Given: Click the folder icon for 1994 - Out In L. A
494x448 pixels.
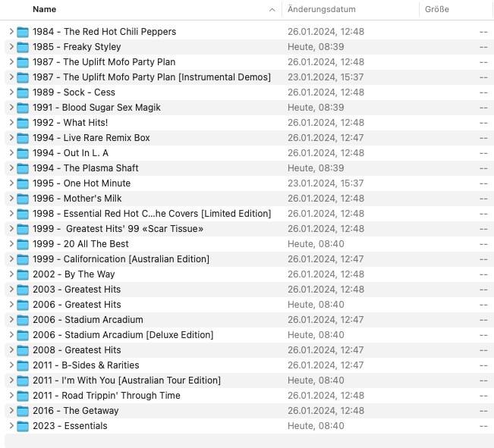Looking at the screenshot, I should tap(22, 153).
